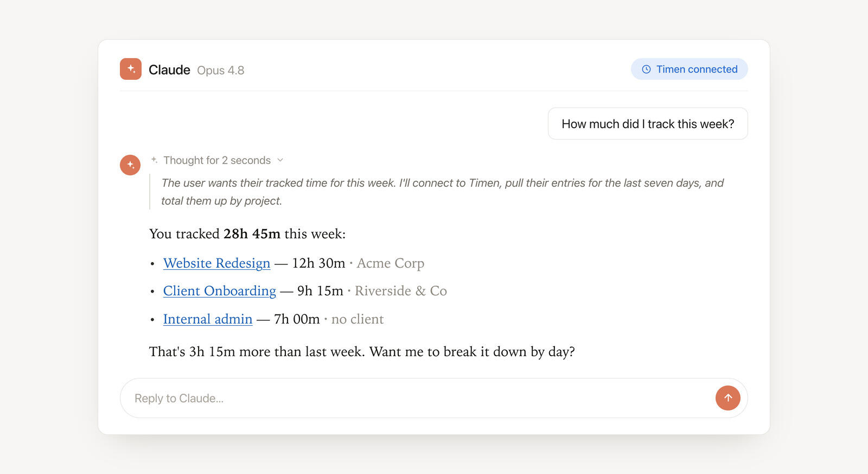Screen dimensions: 868x474
Task: Click the Claude logo icon in header
Action: [131, 69]
